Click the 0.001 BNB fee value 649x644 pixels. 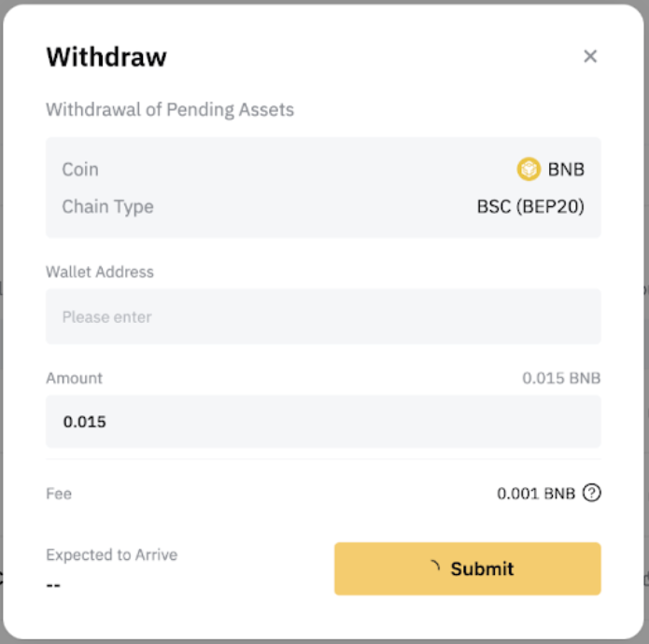[536, 493]
